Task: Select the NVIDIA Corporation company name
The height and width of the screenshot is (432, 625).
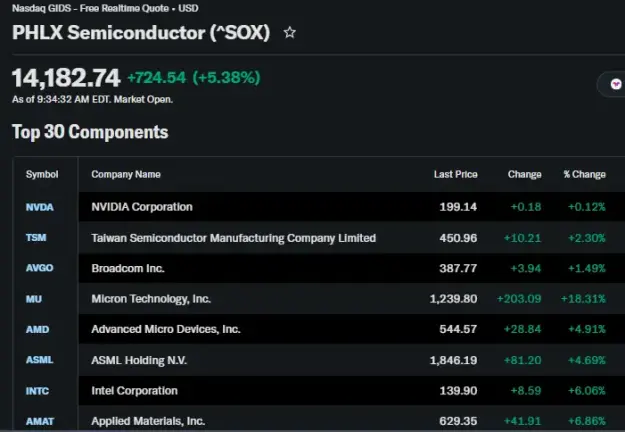Action: [x=142, y=207]
